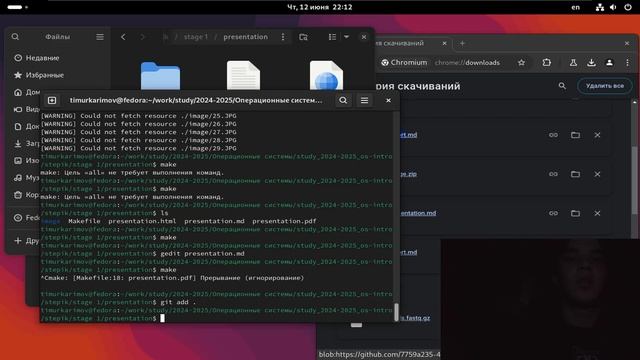Open a new tab in terminal
This screenshot has height=360, width=640.
click(x=52, y=100)
